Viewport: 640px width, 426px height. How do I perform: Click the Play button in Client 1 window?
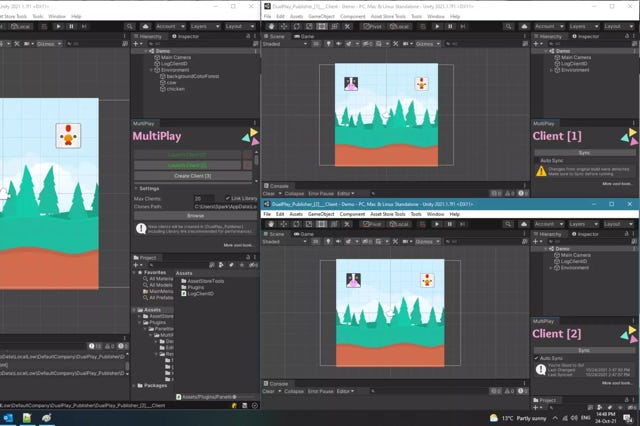(x=437, y=27)
